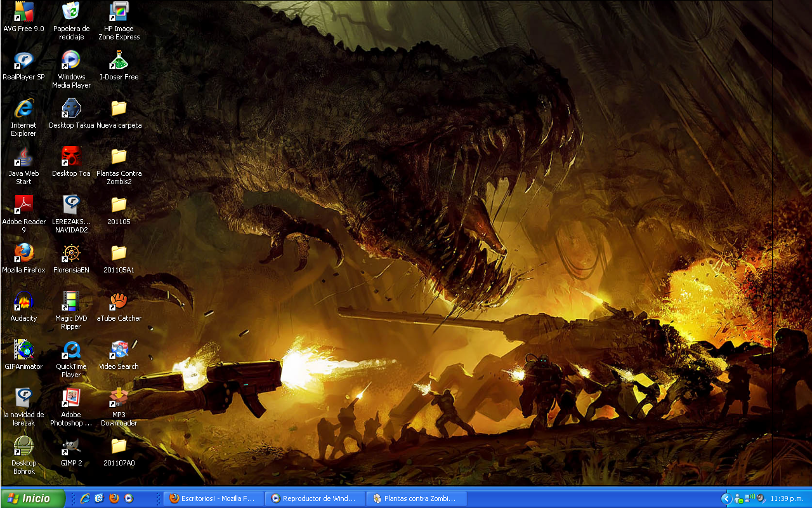Switch to Plantas contra Zombis taskbar button
Image resolution: width=812 pixels, height=508 pixels.
tap(417, 498)
